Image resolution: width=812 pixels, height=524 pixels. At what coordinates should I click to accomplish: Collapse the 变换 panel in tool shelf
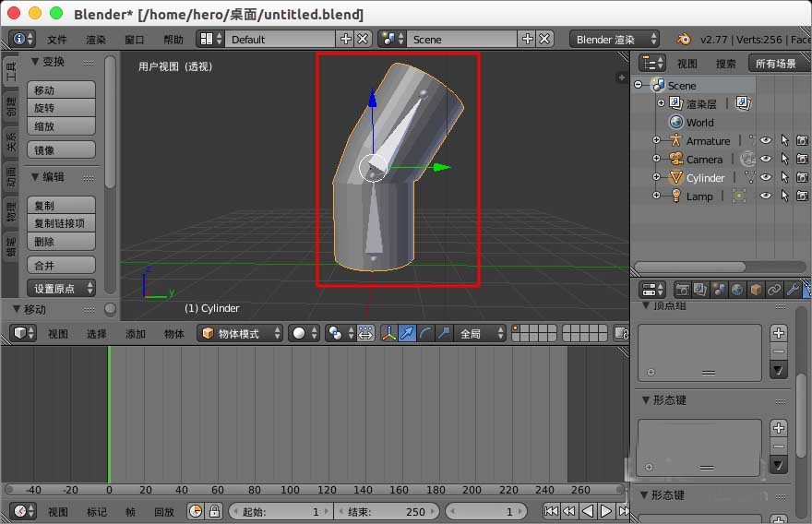(x=35, y=62)
